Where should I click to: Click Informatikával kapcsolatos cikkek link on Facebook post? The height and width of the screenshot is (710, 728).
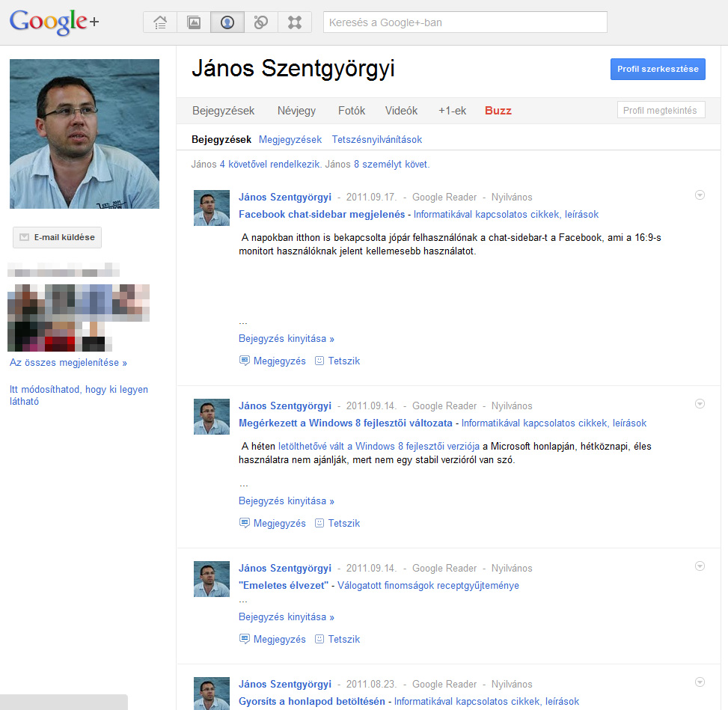(x=506, y=215)
